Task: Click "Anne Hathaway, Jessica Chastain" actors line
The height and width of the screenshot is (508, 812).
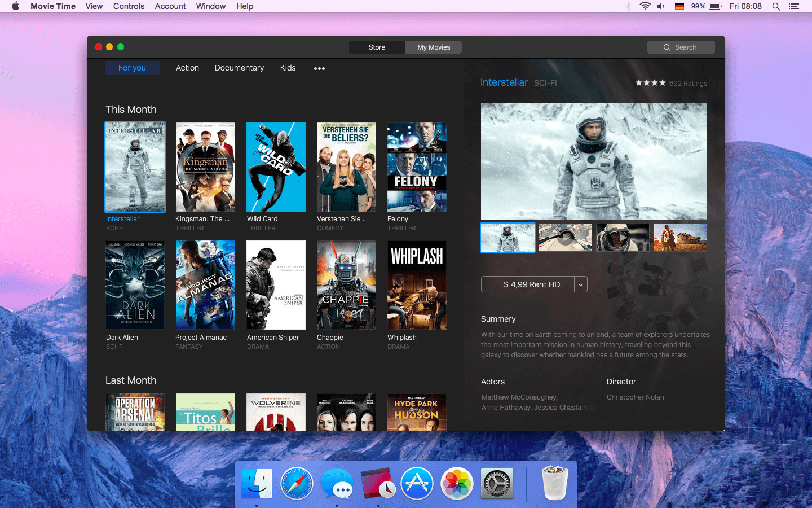Action: click(x=534, y=408)
